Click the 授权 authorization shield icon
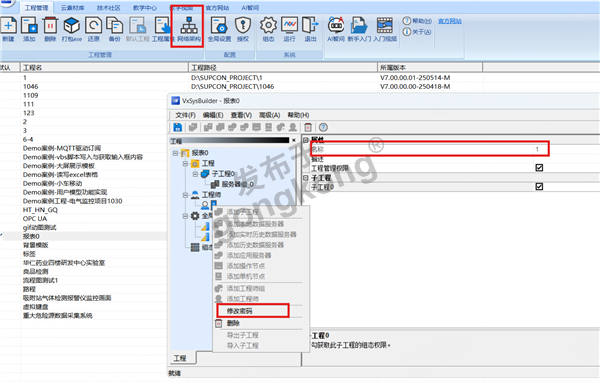The image size is (600, 383). [243, 26]
